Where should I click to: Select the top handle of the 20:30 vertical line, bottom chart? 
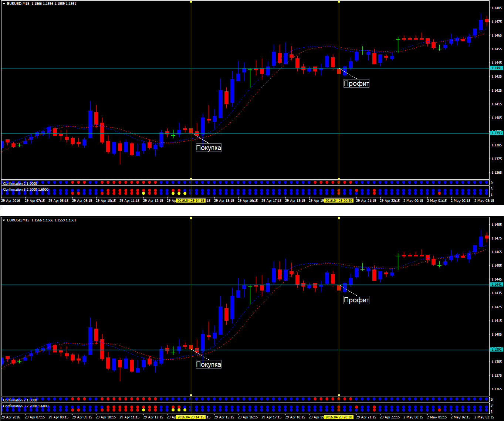pyautogui.click(x=339, y=218)
